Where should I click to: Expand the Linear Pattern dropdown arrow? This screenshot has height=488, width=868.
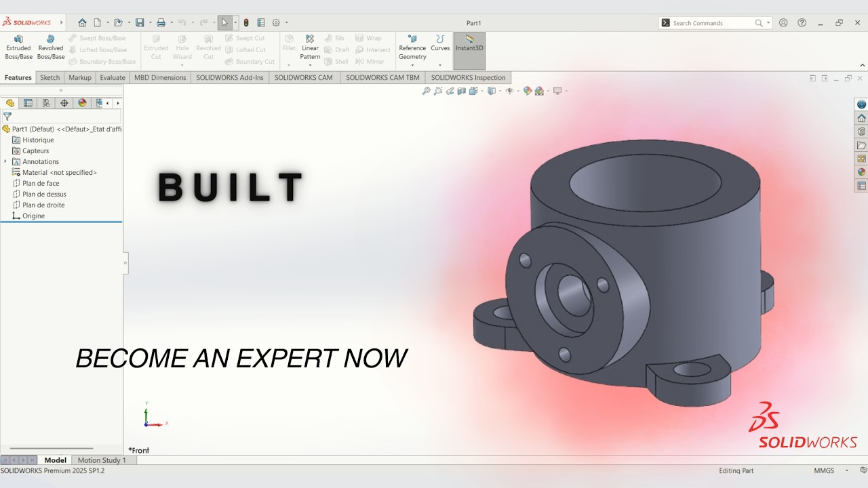click(x=310, y=65)
